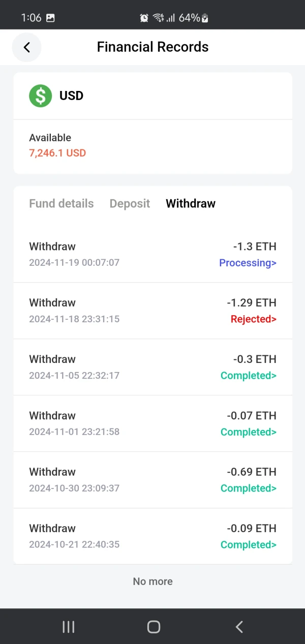The height and width of the screenshot is (644, 305).
Task: Switch to the Deposit tab
Action: tap(130, 203)
